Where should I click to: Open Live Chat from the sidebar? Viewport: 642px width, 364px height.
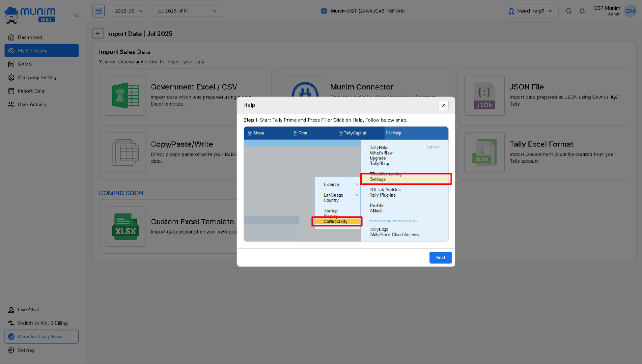[x=28, y=310]
